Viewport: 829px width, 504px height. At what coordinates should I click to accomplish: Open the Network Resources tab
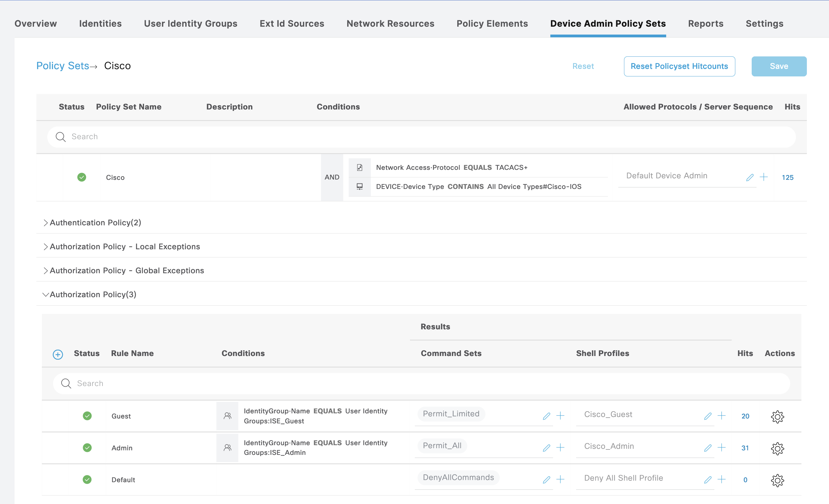[390, 24]
